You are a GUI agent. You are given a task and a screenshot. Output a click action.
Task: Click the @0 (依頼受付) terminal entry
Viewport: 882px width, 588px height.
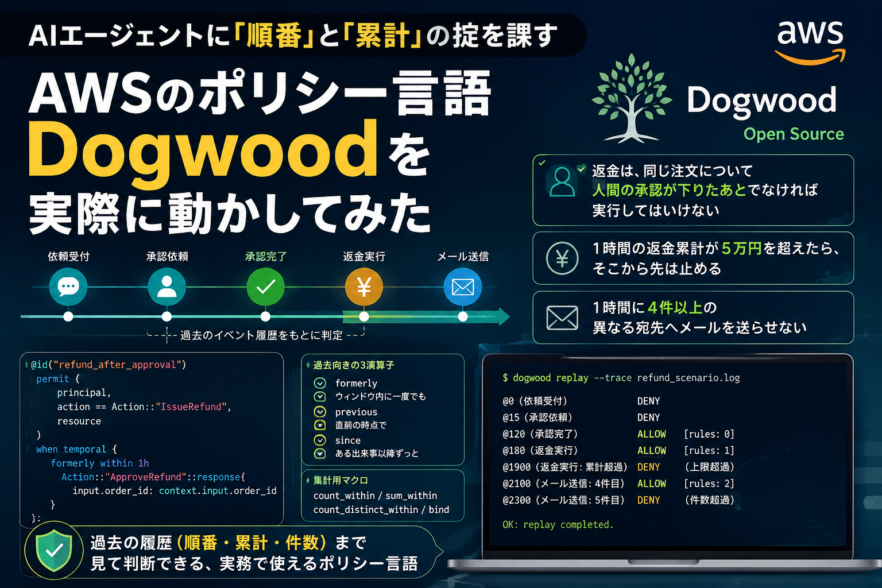(535, 401)
